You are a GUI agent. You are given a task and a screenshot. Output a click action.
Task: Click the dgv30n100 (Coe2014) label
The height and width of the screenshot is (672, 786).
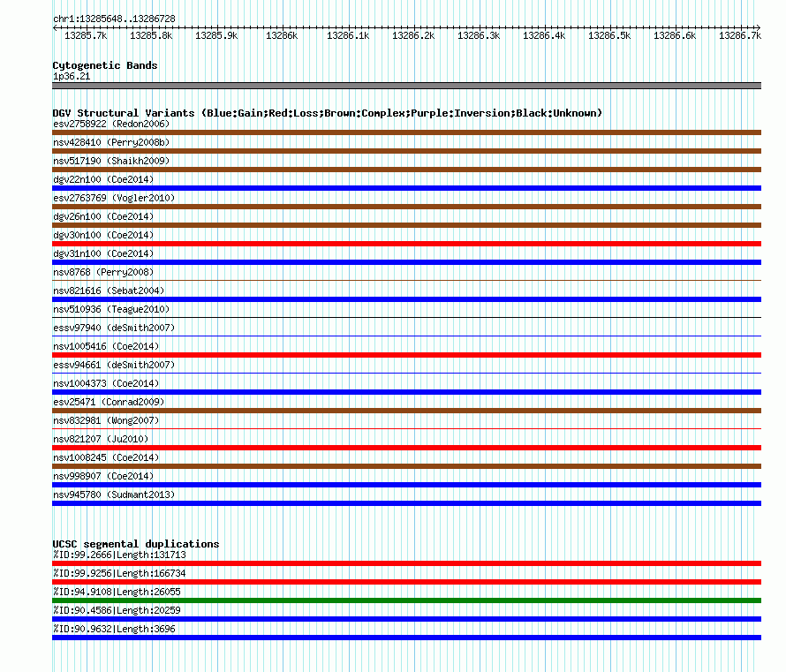(103, 235)
